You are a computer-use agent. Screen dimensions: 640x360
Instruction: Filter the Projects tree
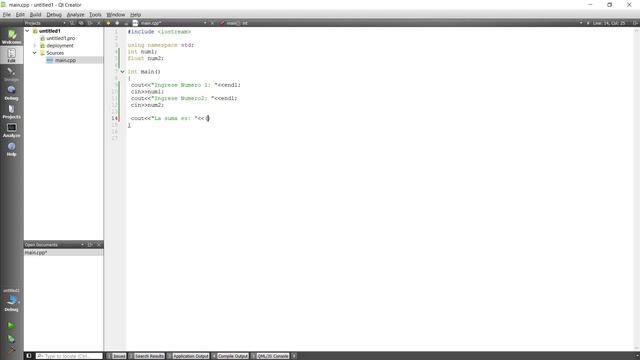[72, 23]
